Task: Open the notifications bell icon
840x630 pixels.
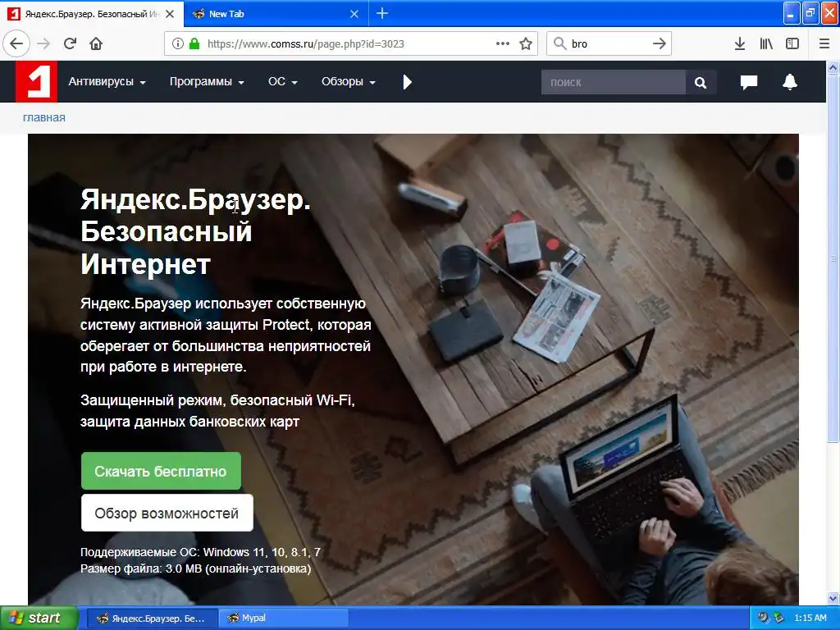Action: pos(790,82)
